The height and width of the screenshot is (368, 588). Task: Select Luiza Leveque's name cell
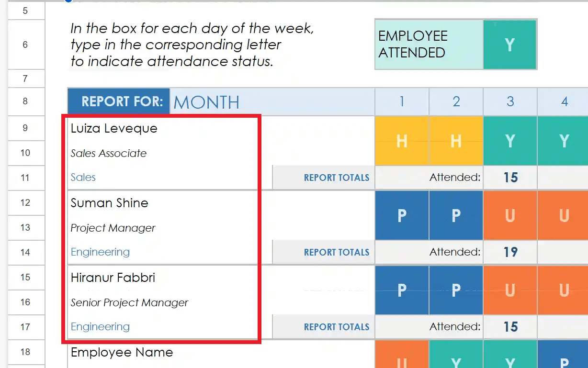click(114, 128)
